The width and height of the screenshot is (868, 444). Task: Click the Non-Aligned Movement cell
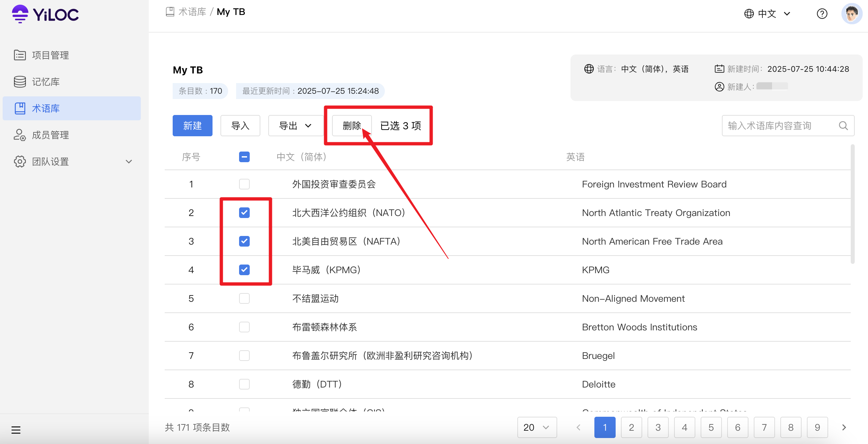coord(633,298)
